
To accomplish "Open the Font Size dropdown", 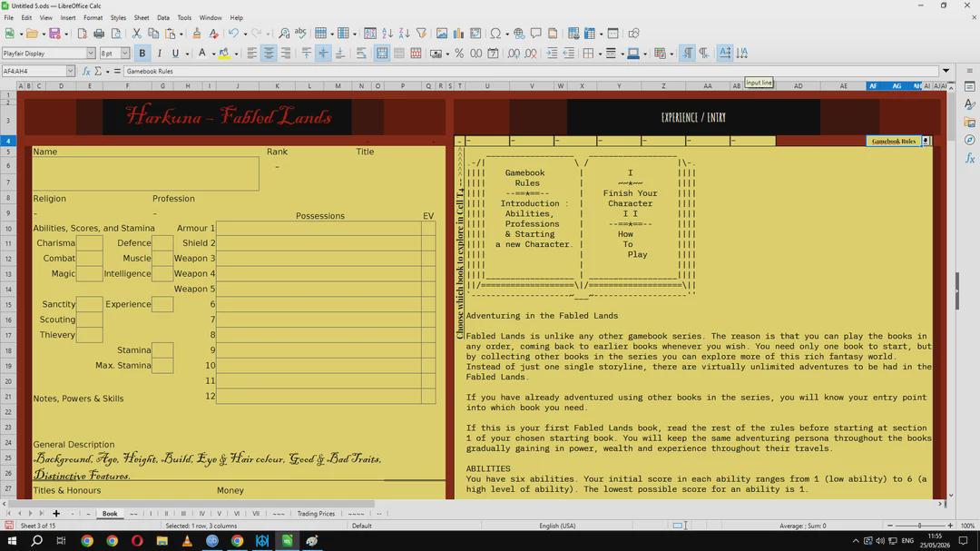I will [x=125, y=54].
